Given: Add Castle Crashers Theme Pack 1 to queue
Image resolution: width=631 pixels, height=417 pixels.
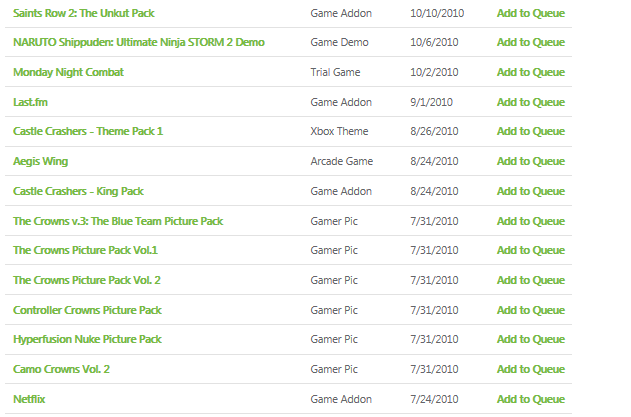Looking at the screenshot, I should 531,131.
